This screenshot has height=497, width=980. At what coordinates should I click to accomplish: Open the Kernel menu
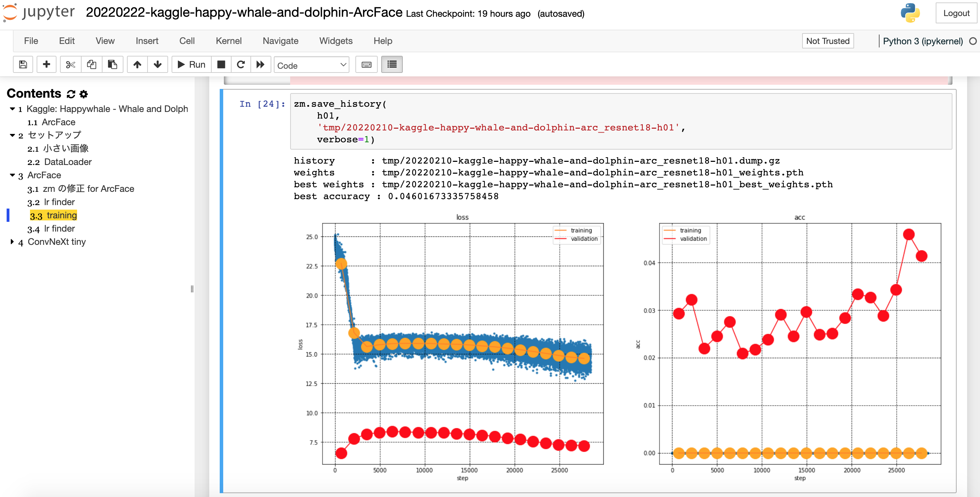click(228, 41)
